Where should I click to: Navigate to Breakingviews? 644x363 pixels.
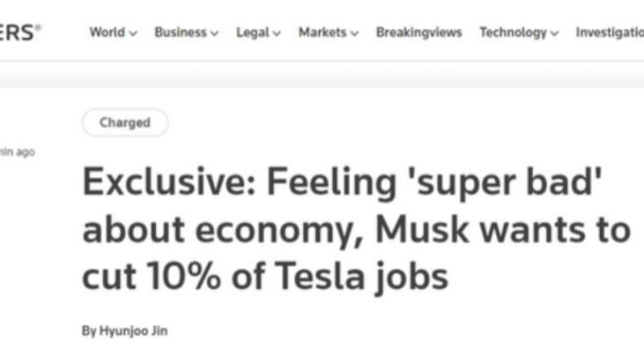(x=419, y=33)
